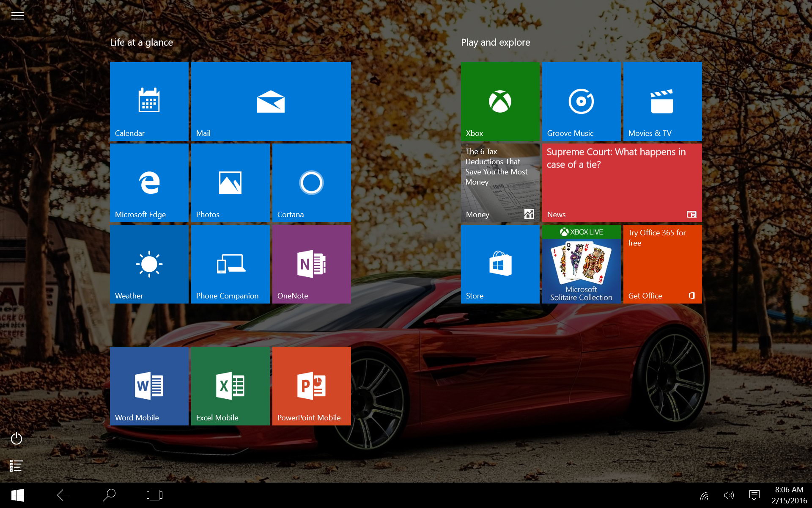The image size is (812, 508).
Task: Launch the OneNote tile
Action: coord(311,264)
